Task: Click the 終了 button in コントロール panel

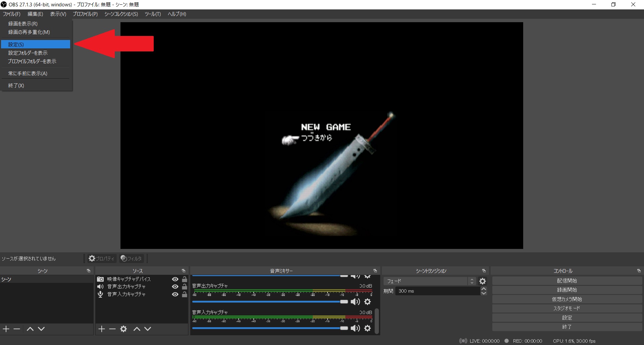Action: pyautogui.click(x=567, y=327)
